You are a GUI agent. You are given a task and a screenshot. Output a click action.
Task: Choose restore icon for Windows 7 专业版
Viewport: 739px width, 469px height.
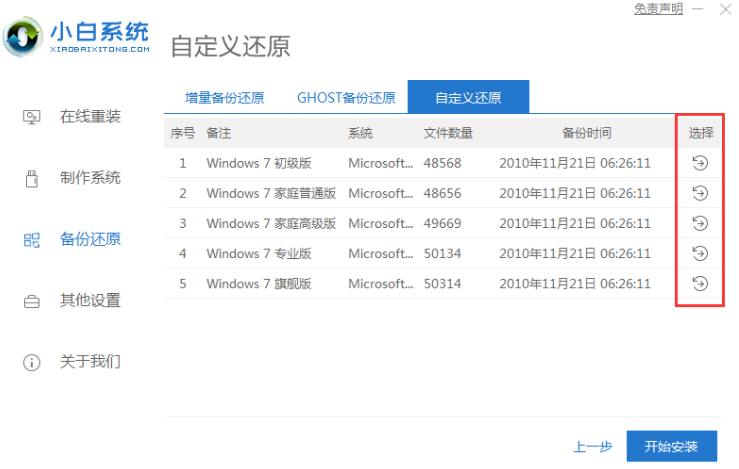point(700,253)
